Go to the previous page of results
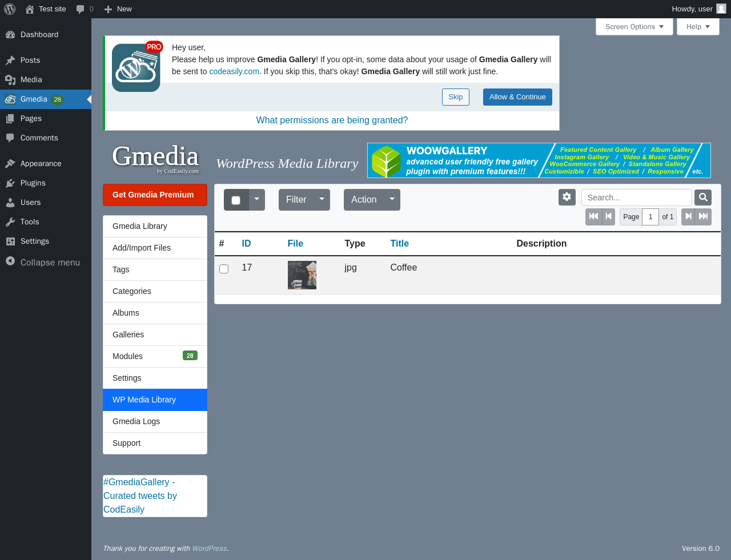 tap(609, 217)
